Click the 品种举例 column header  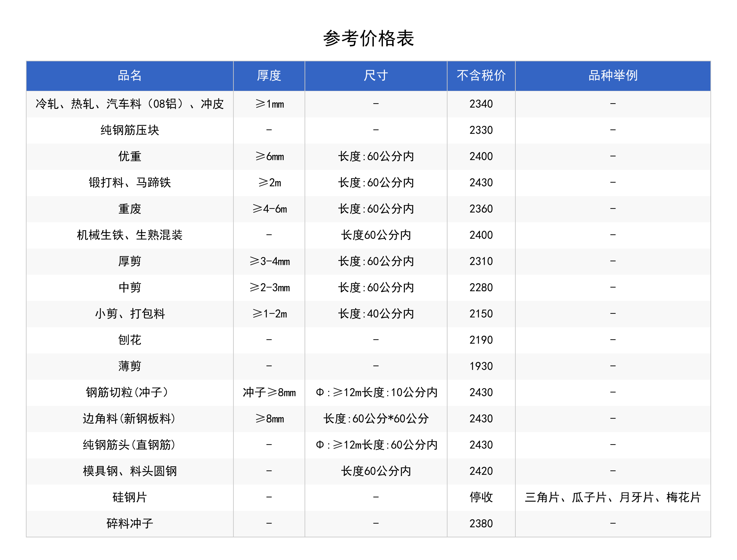(x=613, y=76)
